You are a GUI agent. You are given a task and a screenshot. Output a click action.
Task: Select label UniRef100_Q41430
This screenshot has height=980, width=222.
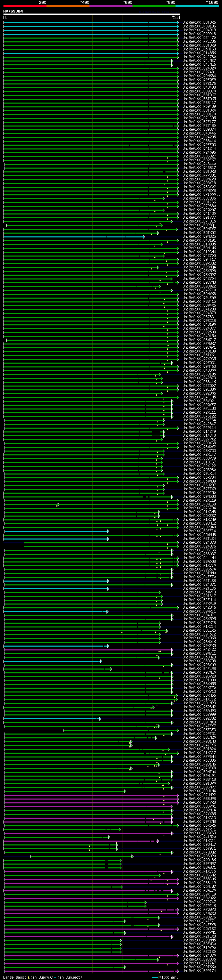point(199,214)
